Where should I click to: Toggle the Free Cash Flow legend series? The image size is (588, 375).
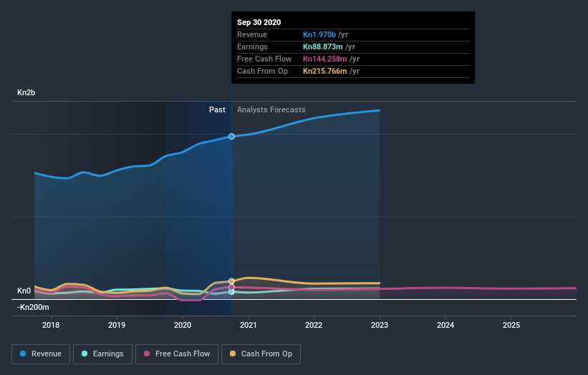point(177,354)
